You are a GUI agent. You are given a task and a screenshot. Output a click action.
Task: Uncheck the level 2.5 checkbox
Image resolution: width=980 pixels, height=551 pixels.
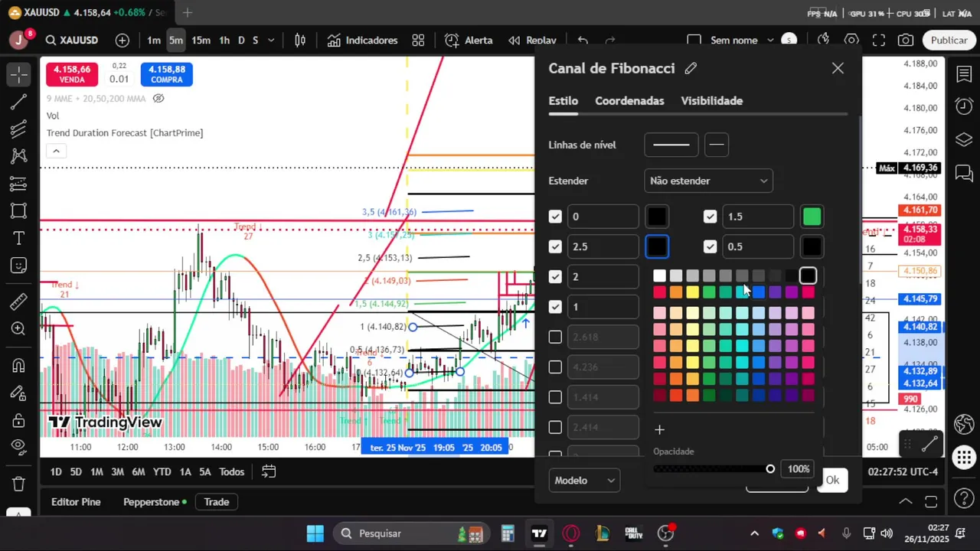(555, 246)
